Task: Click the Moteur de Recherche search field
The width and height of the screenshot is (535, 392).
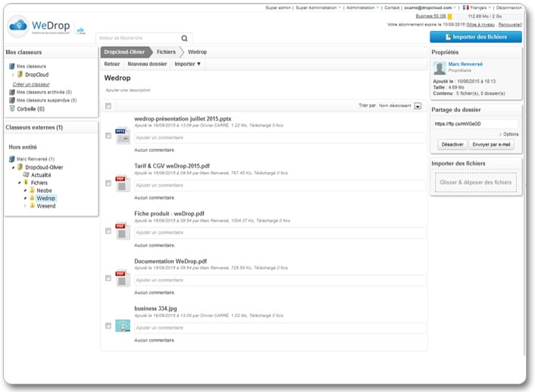Action: click(138, 38)
